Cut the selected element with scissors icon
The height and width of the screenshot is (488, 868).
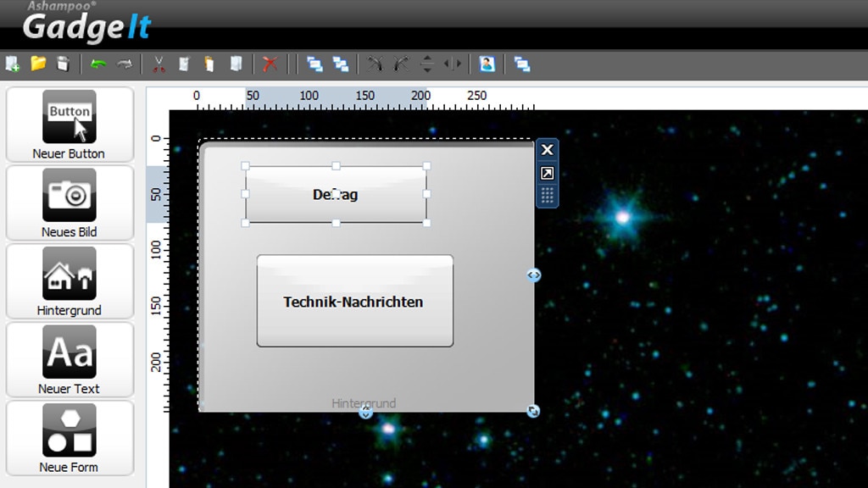(158, 64)
